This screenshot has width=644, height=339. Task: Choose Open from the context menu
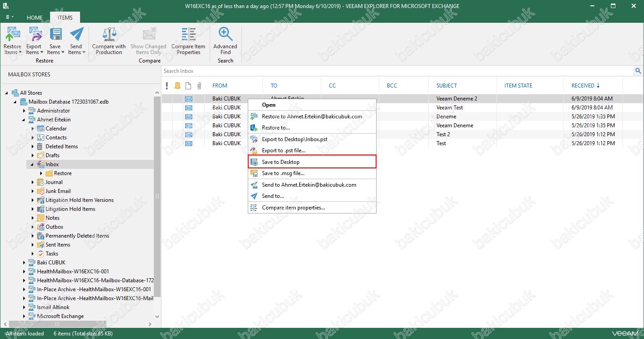click(312, 105)
